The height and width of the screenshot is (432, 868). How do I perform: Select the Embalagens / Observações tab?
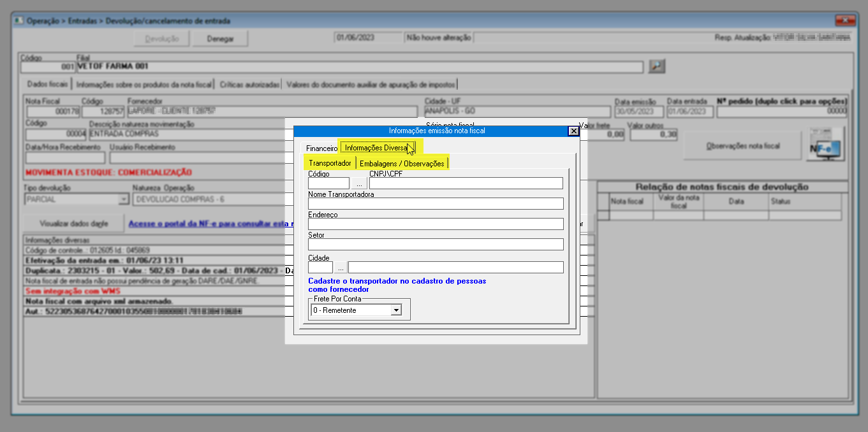(x=402, y=164)
